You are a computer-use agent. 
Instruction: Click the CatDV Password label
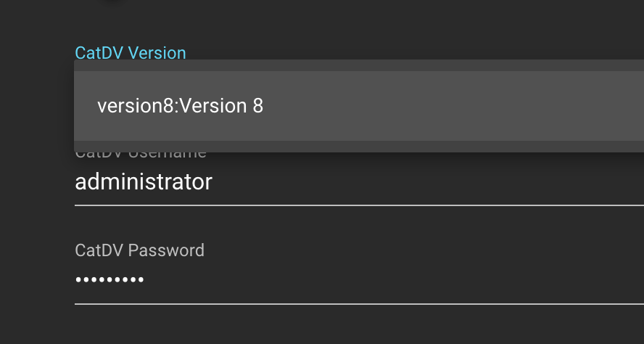139,250
